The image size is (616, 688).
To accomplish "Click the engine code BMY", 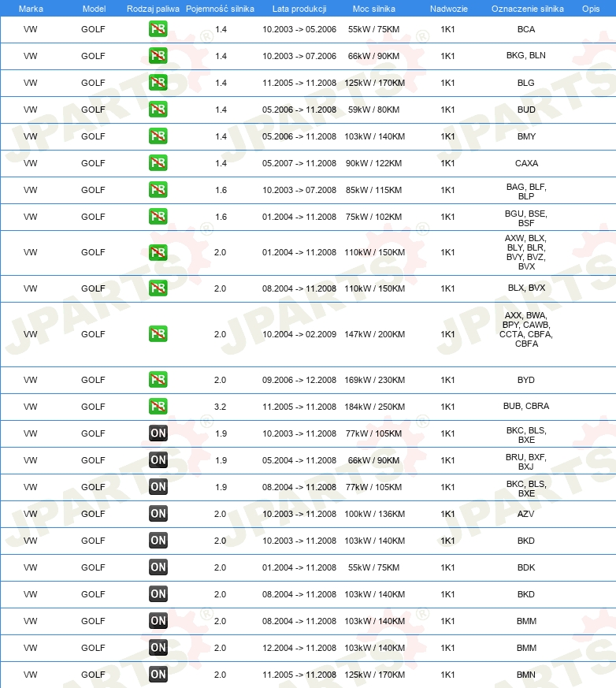I will click(x=526, y=136).
